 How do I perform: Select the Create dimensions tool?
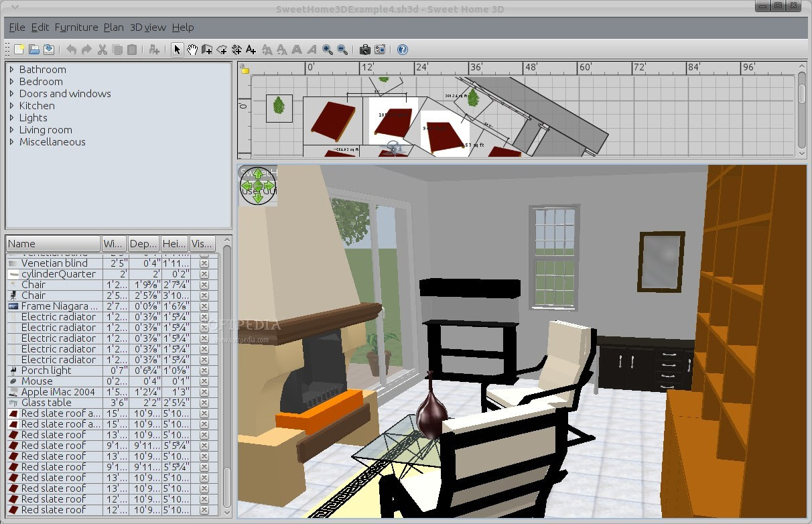click(236, 50)
